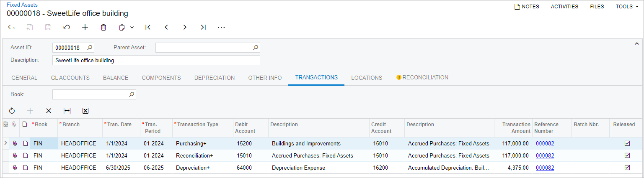
Task: Open the Fixed Assets breadcrumb link
Action: click(22, 5)
